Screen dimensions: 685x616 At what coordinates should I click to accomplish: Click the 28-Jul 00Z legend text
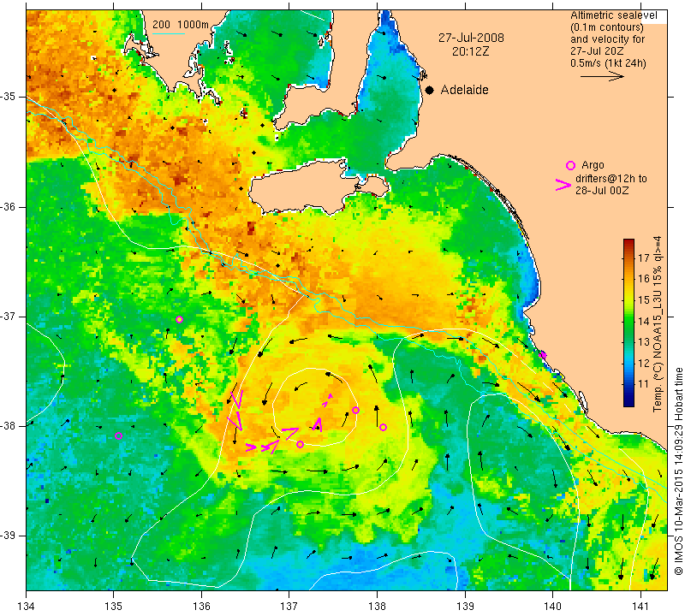click(602, 191)
